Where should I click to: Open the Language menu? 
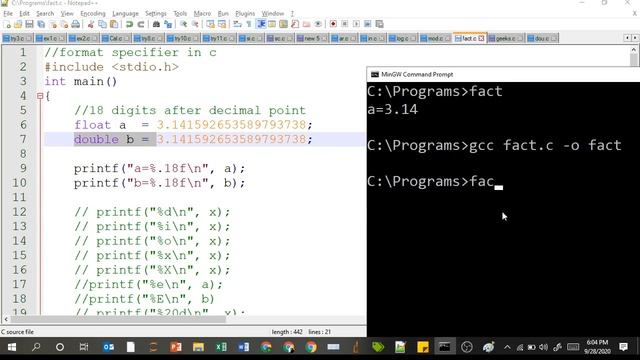click(125, 13)
